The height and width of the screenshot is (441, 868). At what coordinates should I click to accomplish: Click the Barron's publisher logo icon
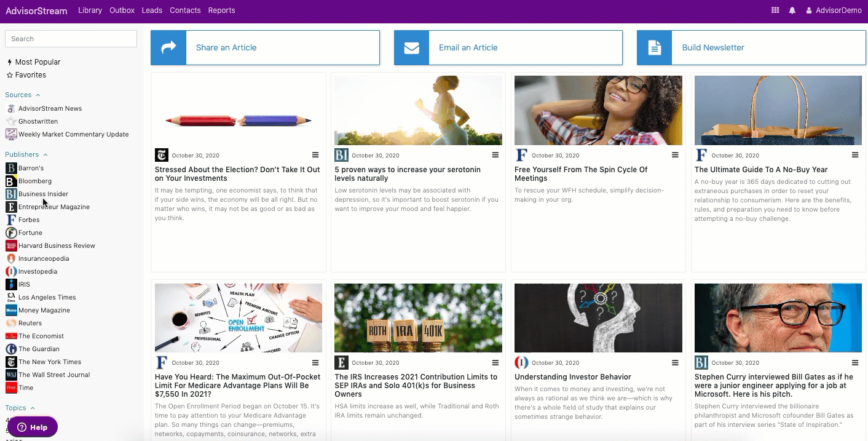click(x=11, y=168)
